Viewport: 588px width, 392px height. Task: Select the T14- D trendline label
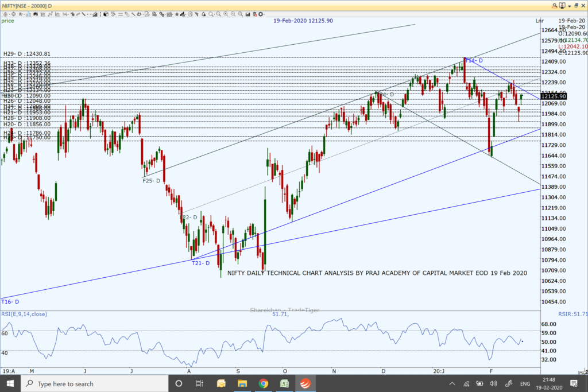474,60
